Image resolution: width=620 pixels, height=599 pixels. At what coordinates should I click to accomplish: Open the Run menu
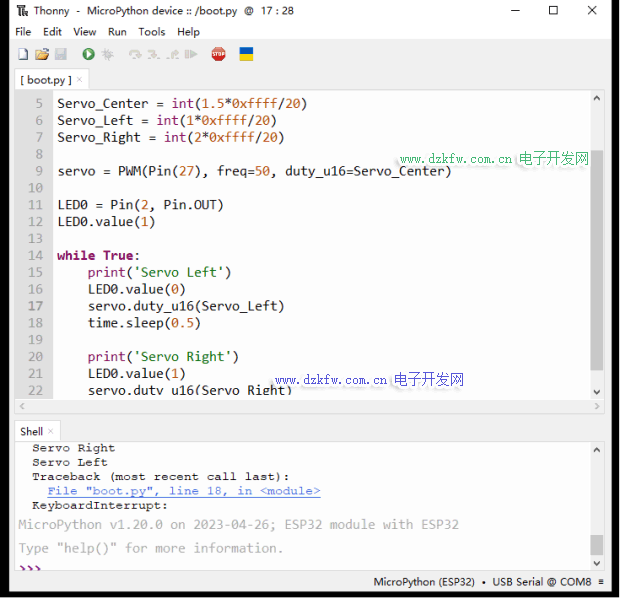coord(117,32)
